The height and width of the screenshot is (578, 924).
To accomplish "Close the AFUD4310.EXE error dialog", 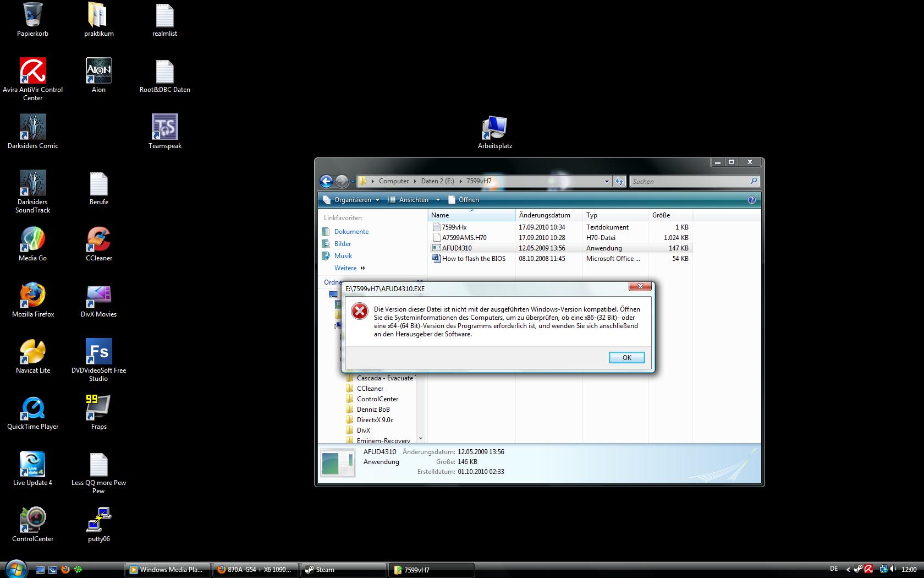I will point(640,287).
